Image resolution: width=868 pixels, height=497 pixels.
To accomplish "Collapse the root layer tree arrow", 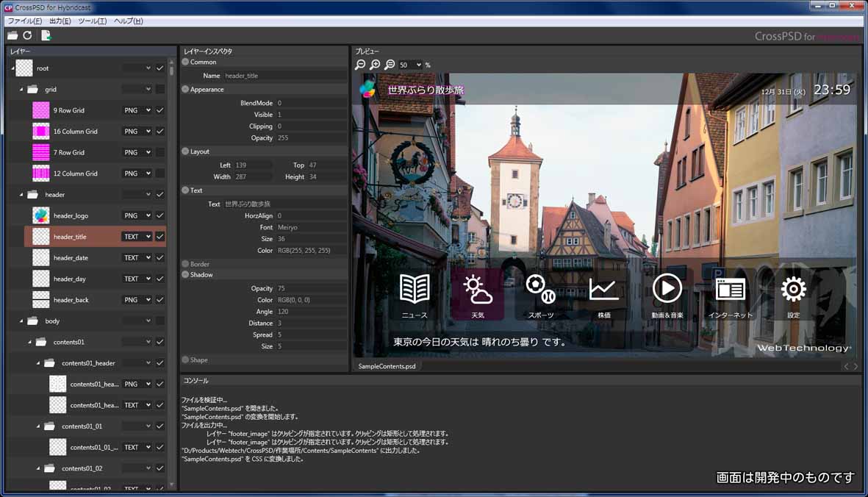I will pos(13,68).
